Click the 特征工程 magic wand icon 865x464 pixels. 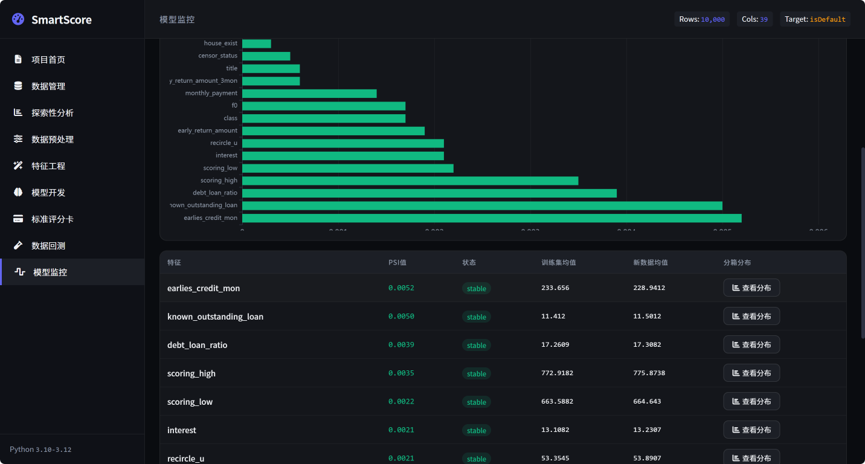(x=18, y=165)
